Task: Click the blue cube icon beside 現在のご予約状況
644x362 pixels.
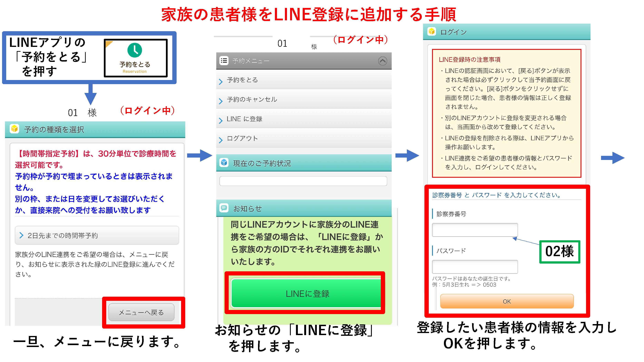Action: [224, 163]
